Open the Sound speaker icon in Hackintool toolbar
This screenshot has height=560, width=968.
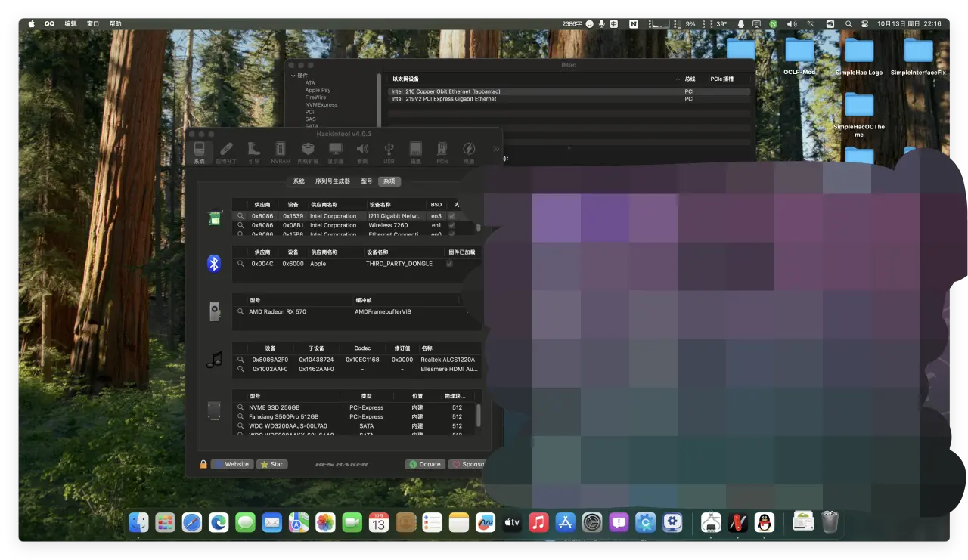(x=362, y=152)
